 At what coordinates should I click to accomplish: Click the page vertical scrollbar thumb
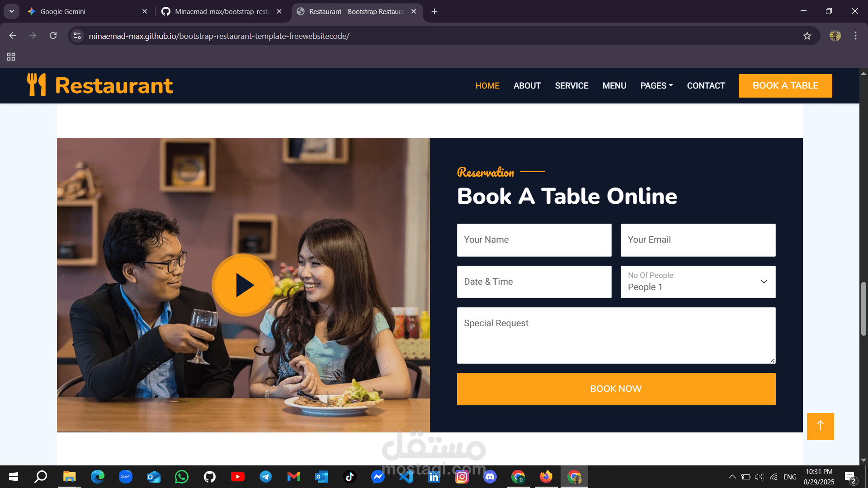[x=863, y=309]
